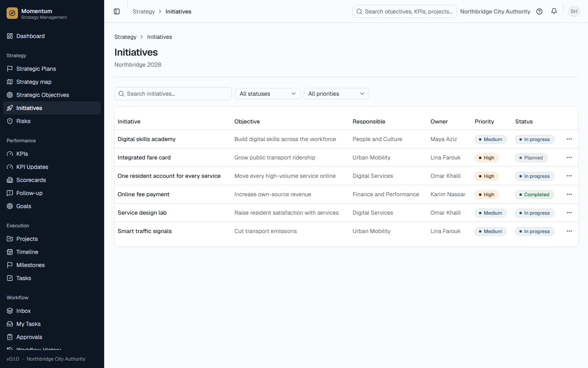Open the help question mark icon

(x=539, y=11)
